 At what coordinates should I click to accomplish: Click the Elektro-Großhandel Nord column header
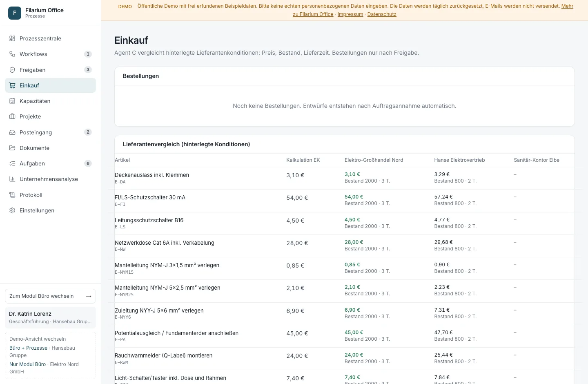tap(374, 160)
